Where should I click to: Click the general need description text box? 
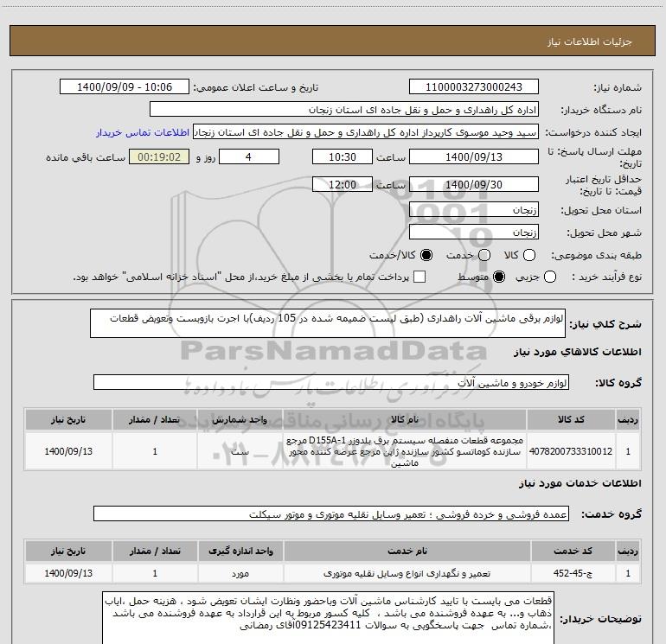(x=328, y=323)
